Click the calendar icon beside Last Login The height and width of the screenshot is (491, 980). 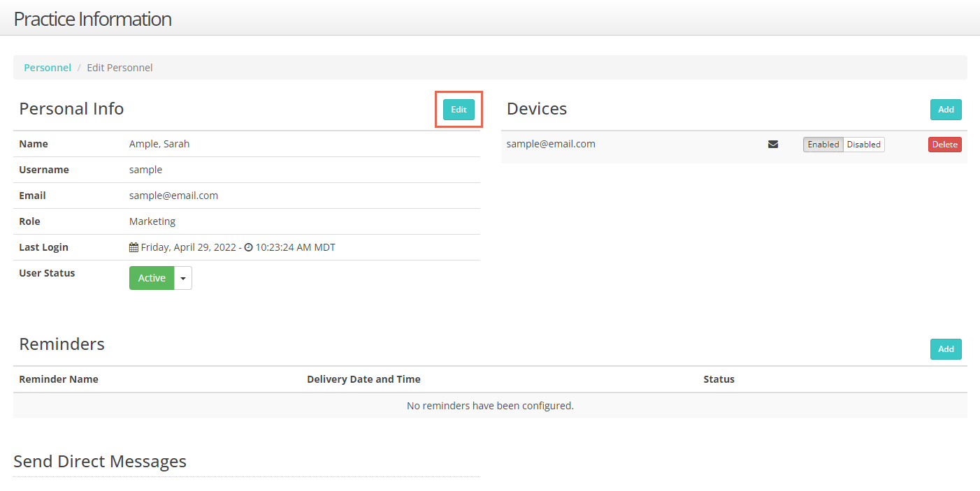[134, 247]
